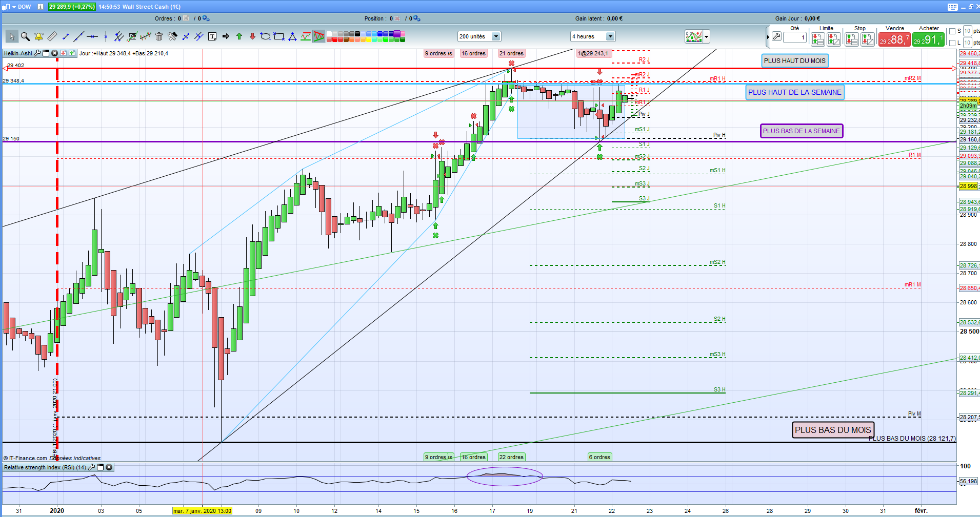980x517 pixels.
Task: Collapse the order panel with the side arrow
Action: (x=768, y=37)
